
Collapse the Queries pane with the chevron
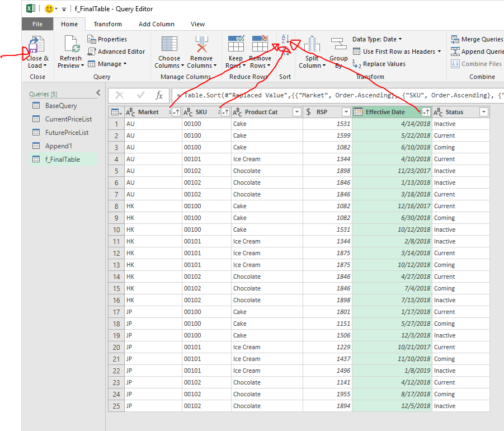[98, 93]
